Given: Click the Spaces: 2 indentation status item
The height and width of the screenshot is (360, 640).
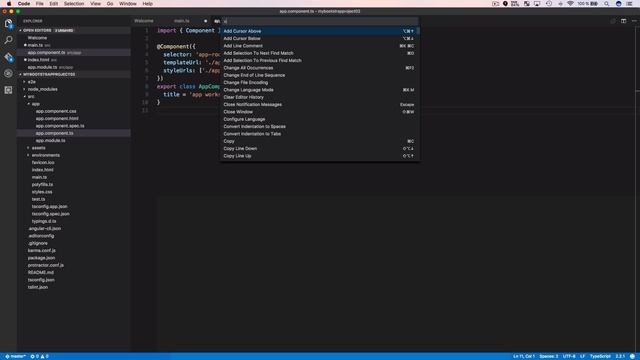Looking at the screenshot, I should click(549, 356).
